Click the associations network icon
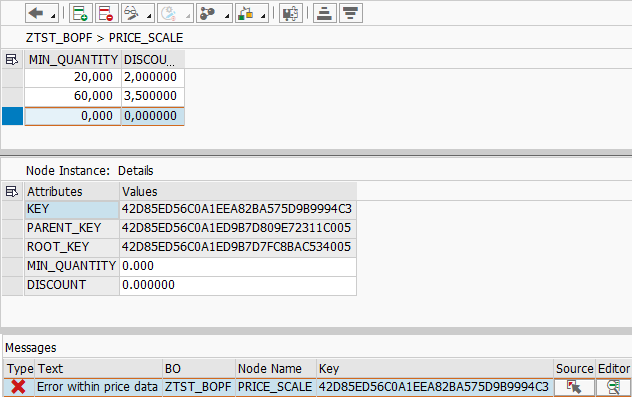Screen dimensions: 632x397 pos(208,13)
